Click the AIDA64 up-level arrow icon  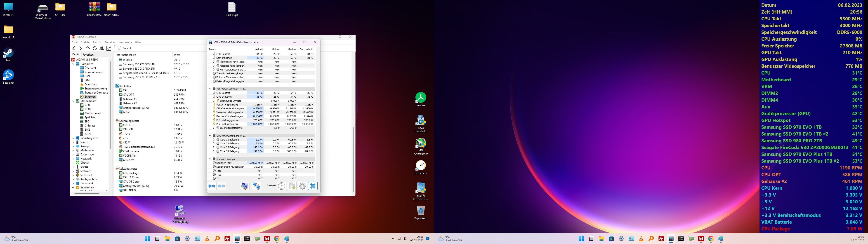pyautogui.click(x=88, y=49)
